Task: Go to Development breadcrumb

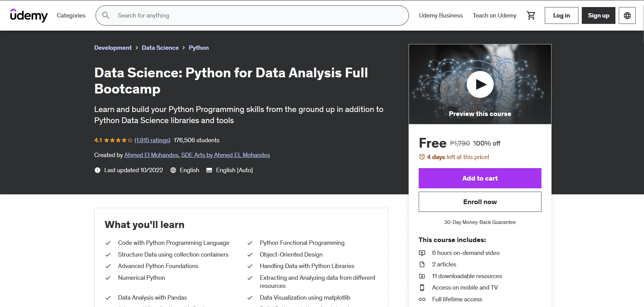Action: pos(113,48)
